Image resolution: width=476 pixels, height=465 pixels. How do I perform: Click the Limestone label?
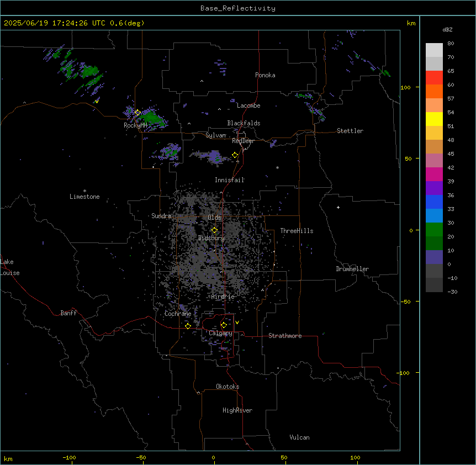pos(84,197)
